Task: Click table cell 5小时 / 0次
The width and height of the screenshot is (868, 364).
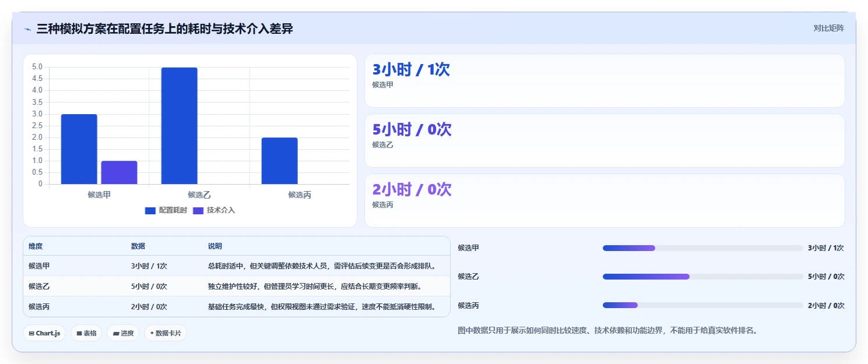Action: coord(149,287)
